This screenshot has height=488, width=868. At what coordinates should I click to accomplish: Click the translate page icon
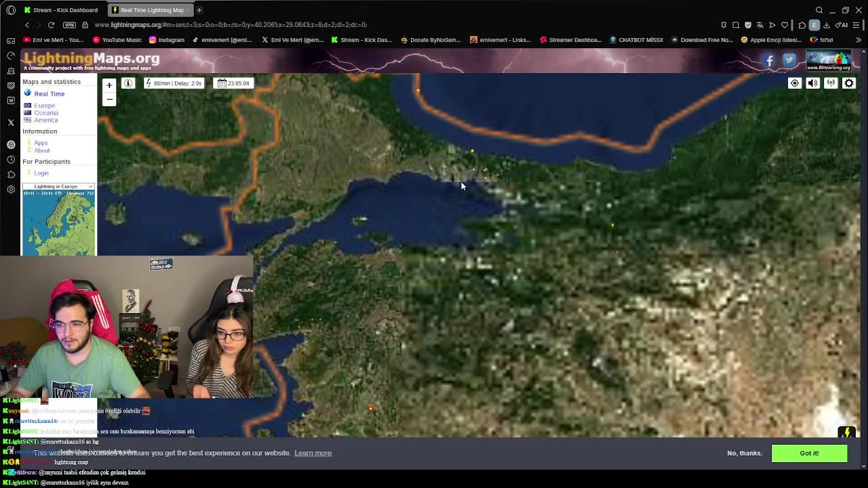(760, 25)
